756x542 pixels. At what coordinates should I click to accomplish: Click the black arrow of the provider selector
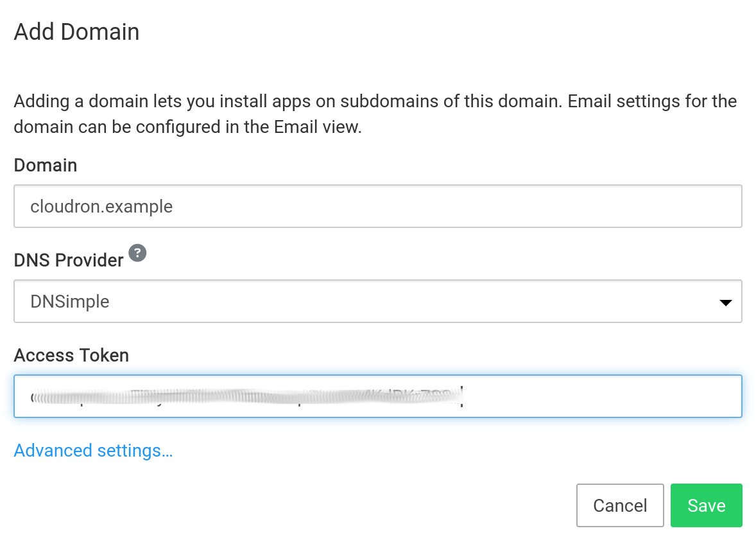[x=726, y=302]
